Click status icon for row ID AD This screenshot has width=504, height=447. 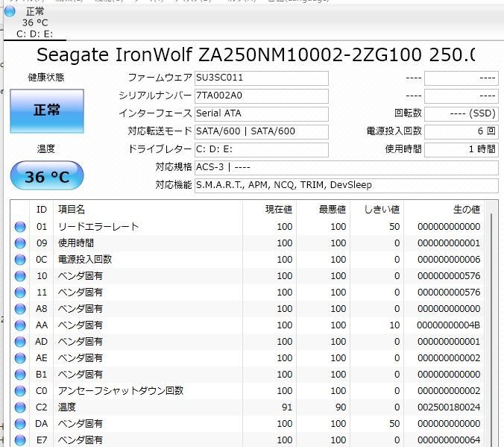tap(20, 342)
